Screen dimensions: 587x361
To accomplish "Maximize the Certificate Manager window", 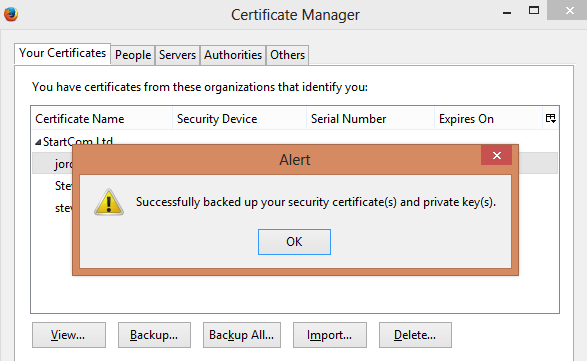I will tap(534, 11).
